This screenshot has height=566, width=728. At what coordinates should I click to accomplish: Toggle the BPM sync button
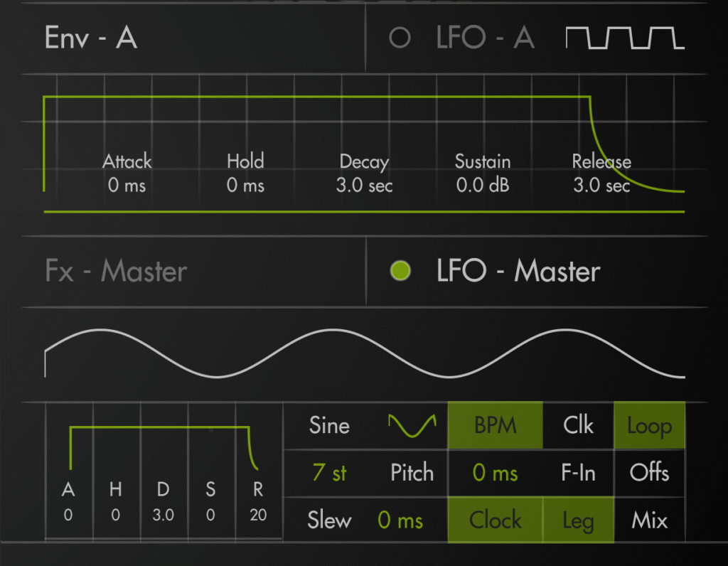[x=495, y=425]
